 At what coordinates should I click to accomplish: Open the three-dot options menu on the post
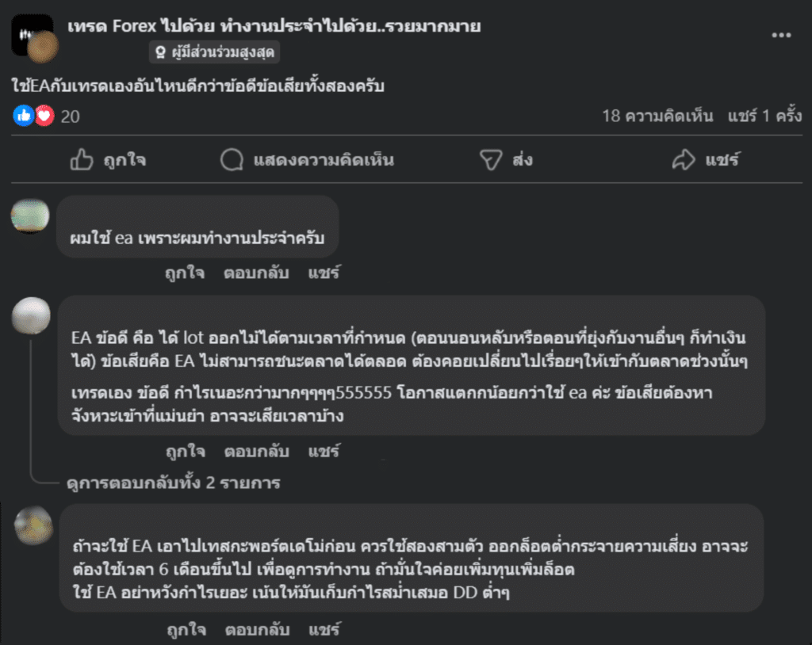point(782,33)
